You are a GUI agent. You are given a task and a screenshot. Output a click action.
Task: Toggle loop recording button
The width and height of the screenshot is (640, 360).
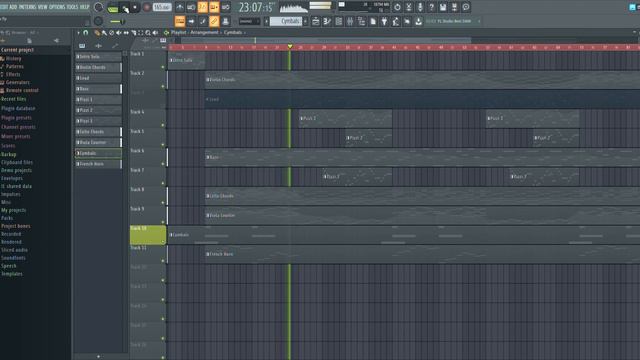click(225, 7)
